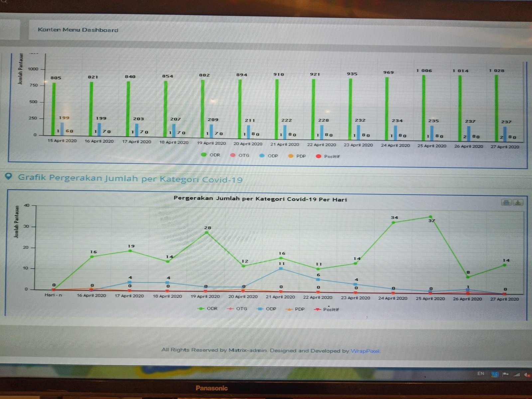Click the download chart icon
This screenshot has height=399, width=532.
518,202
